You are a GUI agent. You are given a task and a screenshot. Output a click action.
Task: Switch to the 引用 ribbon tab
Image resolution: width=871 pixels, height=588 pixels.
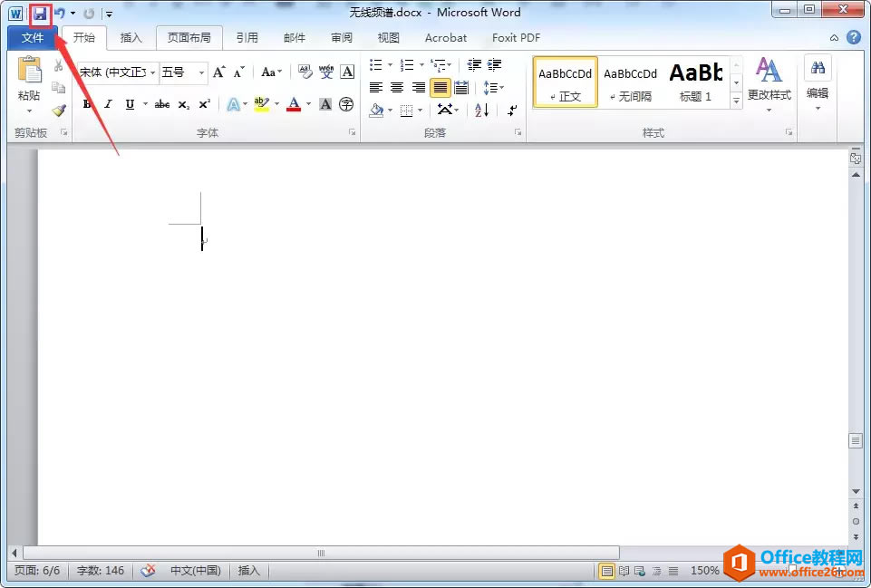[247, 38]
